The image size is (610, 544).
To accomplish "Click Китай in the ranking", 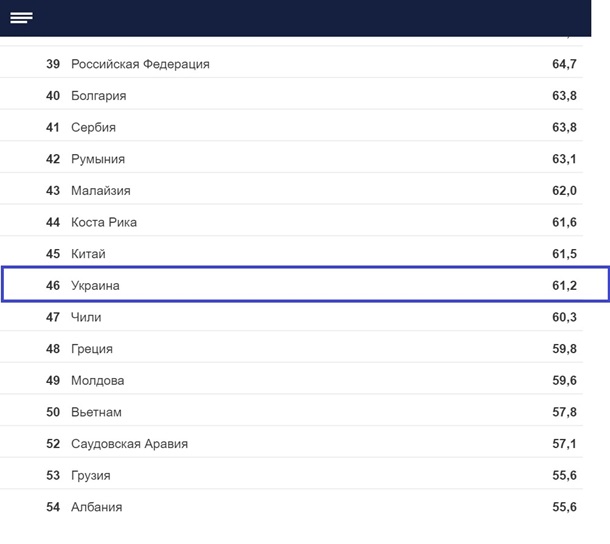I will (x=88, y=254).
